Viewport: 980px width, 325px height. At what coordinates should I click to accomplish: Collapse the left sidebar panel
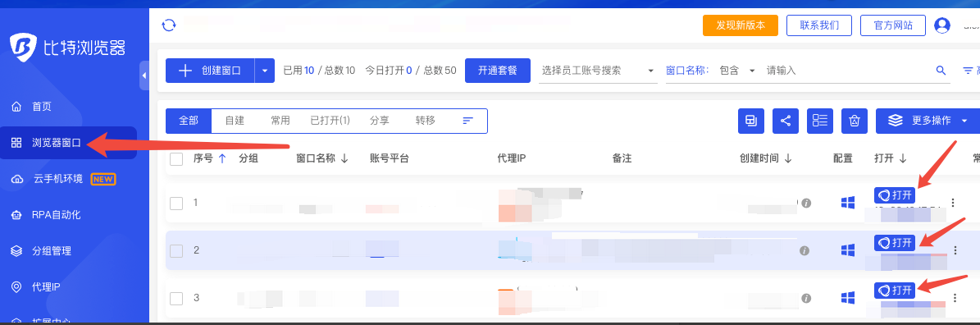(x=144, y=76)
